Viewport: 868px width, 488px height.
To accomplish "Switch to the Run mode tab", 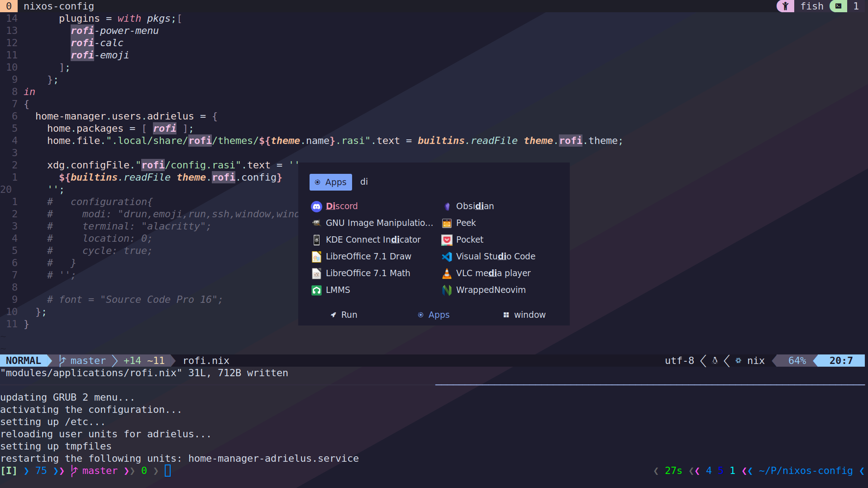I will 343,315.
